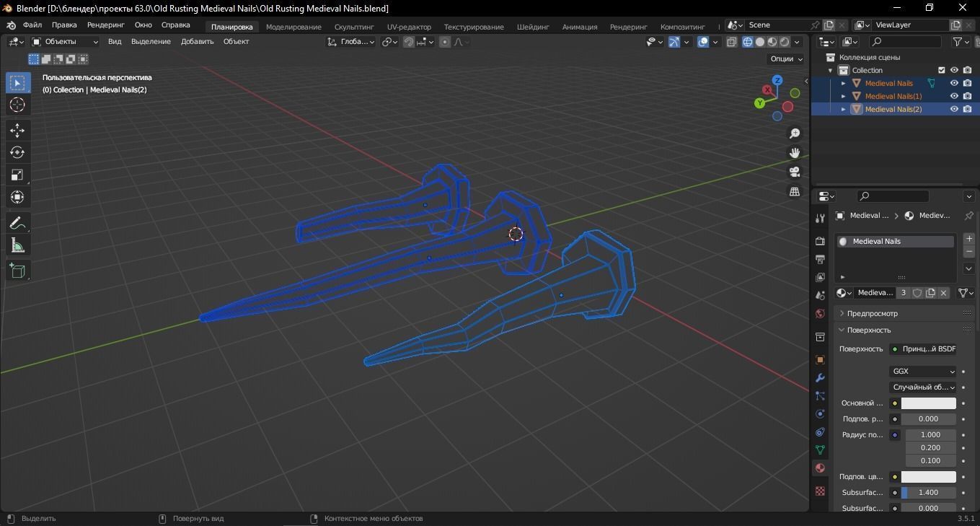Screen dimensions: 980x526
Task: Expand the Medieval Nails(1) tree row
Action: [843, 96]
